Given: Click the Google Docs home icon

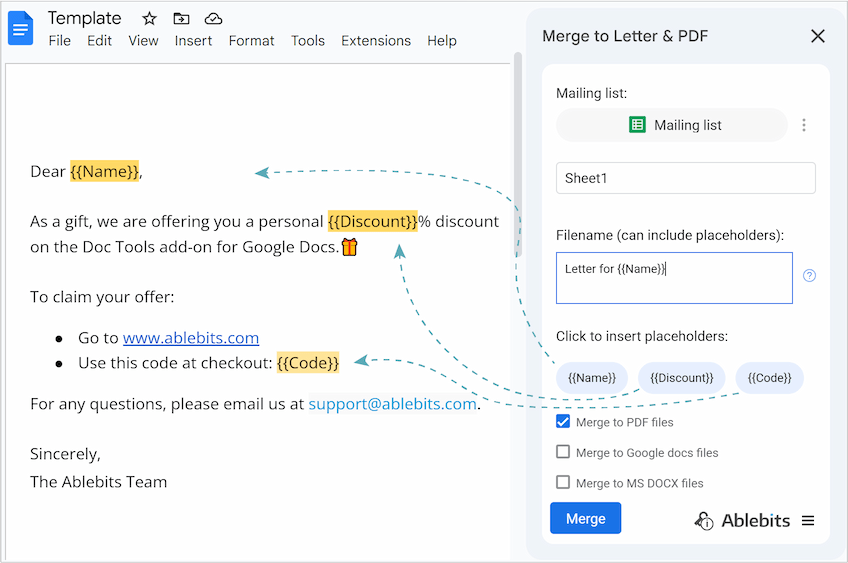Looking at the screenshot, I should 21,28.
